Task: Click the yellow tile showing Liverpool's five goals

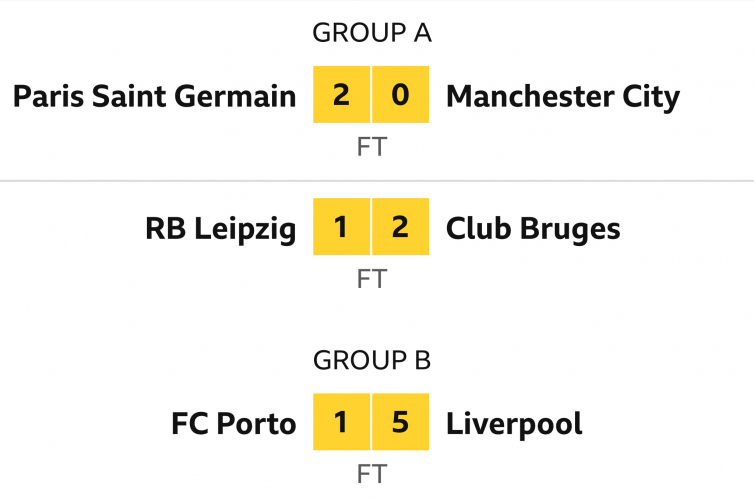Action: click(401, 422)
